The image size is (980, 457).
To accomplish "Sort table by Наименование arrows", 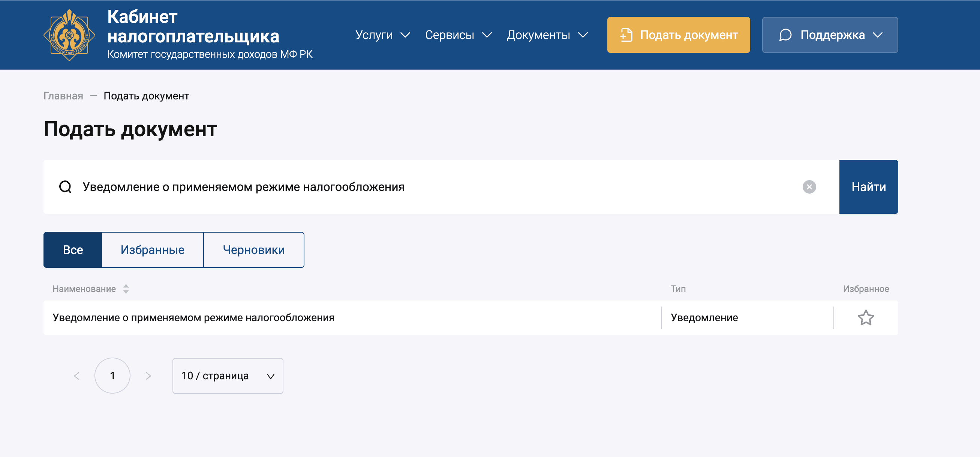I will [x=126, y=289].
